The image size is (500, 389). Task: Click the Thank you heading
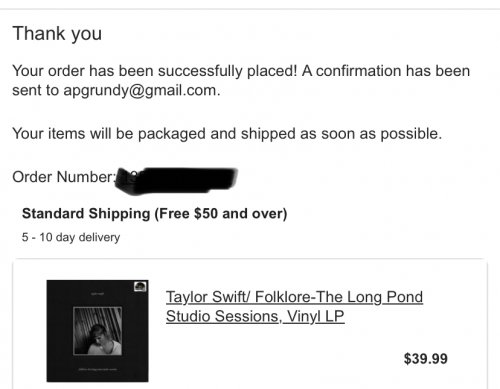tap(57, 33)
